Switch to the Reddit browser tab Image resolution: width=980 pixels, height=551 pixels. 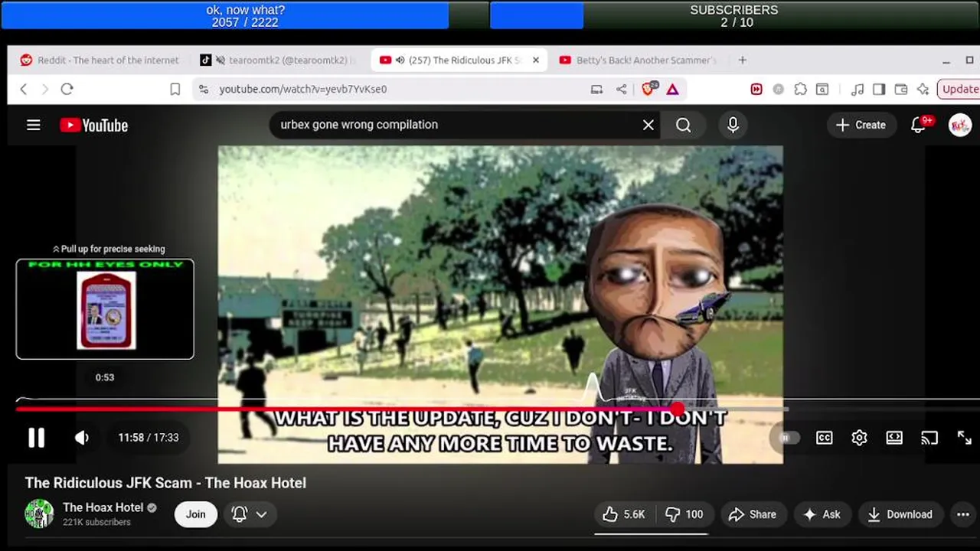[x=100, y=60]
